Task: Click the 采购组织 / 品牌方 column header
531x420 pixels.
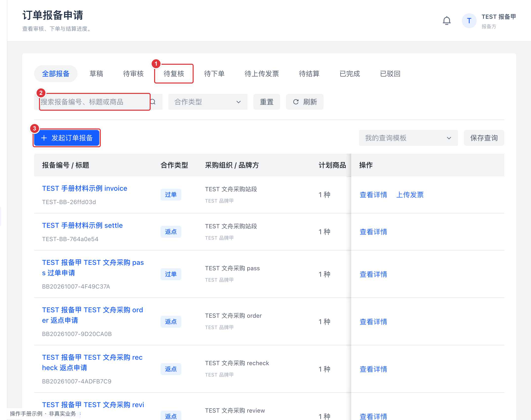Action: click(232, 165)
